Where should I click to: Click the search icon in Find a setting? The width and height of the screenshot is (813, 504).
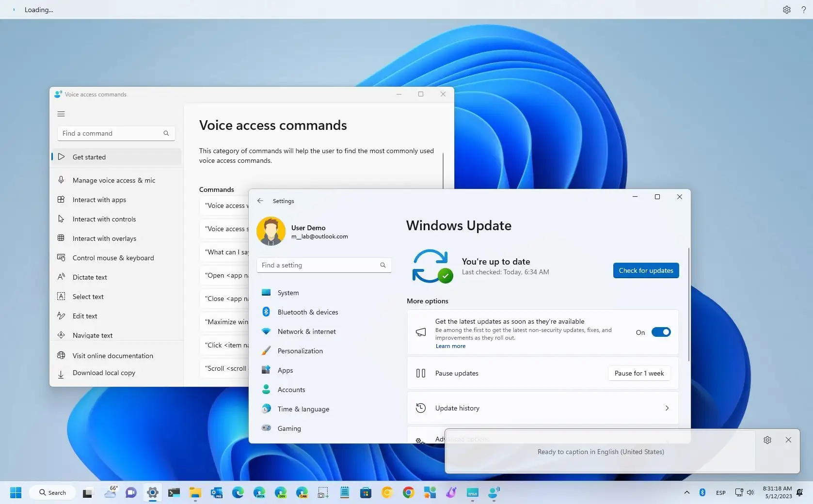pos(383,265)
